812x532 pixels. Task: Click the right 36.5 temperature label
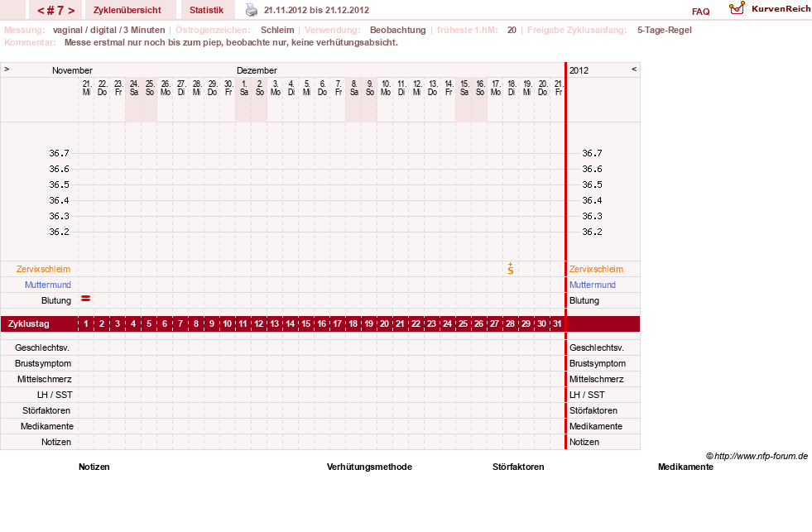pyautogui.click(x=592, y=185)
